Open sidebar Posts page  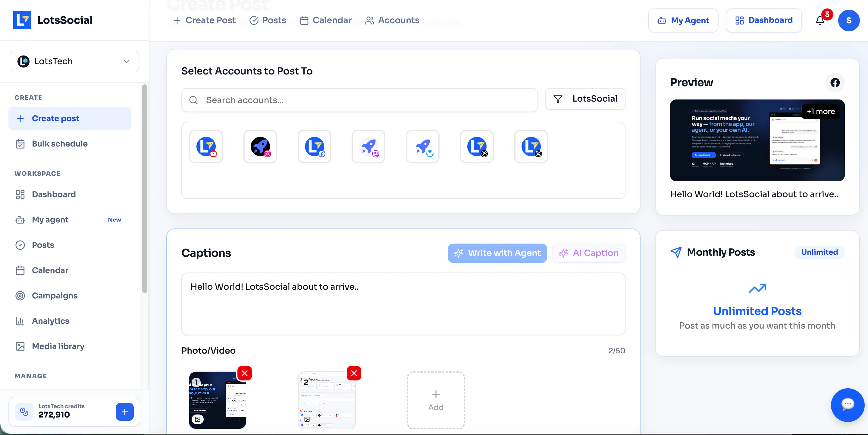70,245
